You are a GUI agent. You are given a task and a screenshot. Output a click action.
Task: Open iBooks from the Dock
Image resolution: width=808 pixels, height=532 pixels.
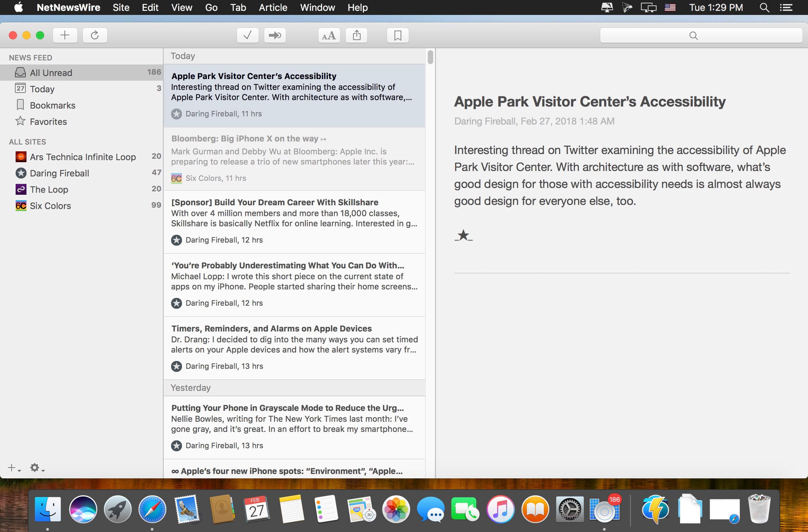pos(535,509)
